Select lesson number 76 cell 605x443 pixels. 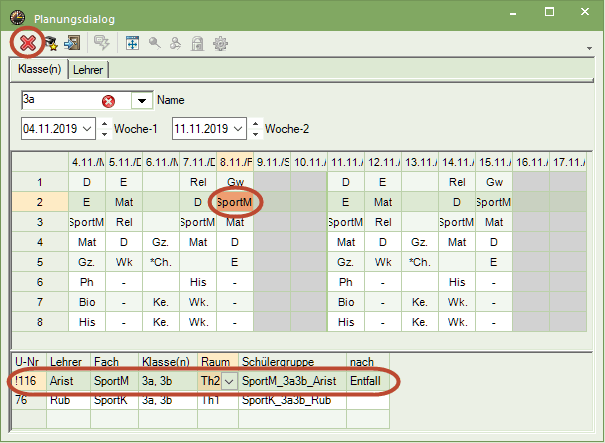click(29, 400)
